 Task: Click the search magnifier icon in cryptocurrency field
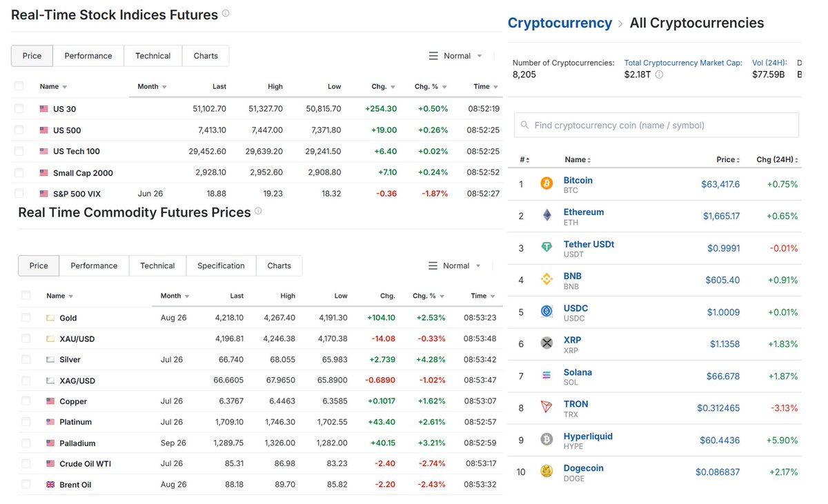click(525, 125)
